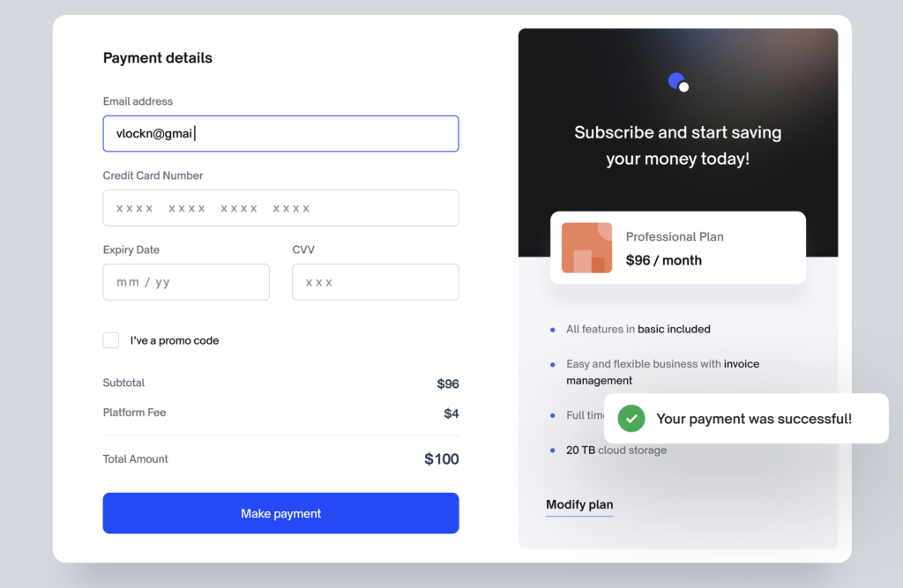Click the bullet beside All features in basic
The width and height of the screenshot is (903, 588).
click(x=552, y=330)
